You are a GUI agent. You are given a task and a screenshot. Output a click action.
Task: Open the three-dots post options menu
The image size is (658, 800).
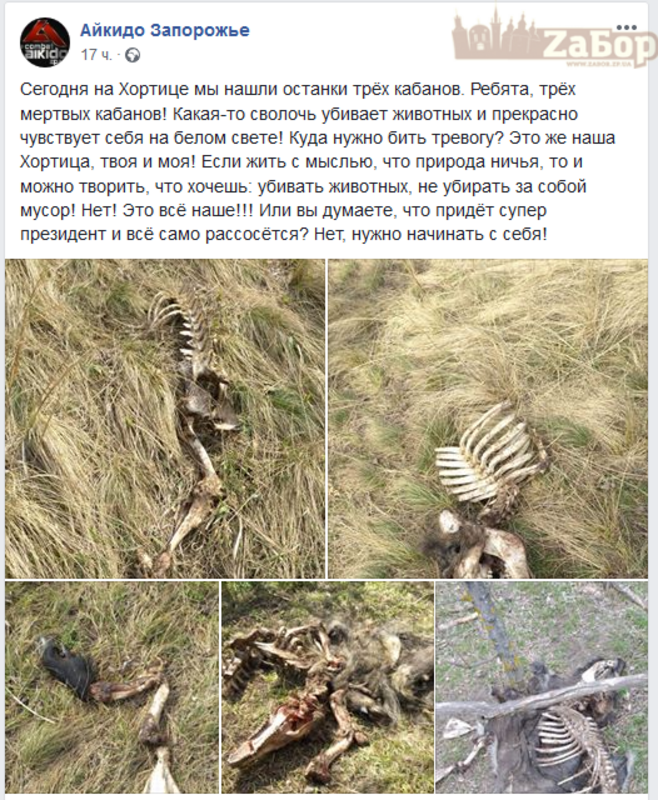[x=626, y=28]
